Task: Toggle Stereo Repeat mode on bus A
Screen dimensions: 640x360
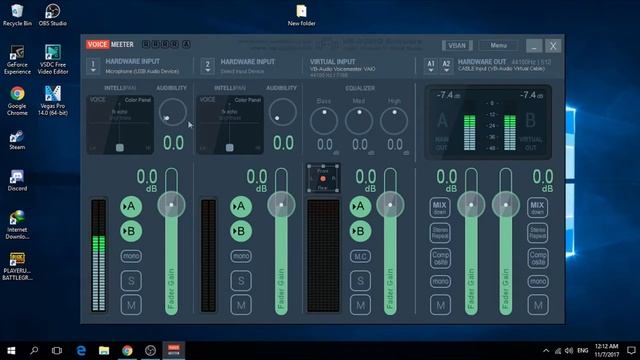Action: tap(440, 233)
